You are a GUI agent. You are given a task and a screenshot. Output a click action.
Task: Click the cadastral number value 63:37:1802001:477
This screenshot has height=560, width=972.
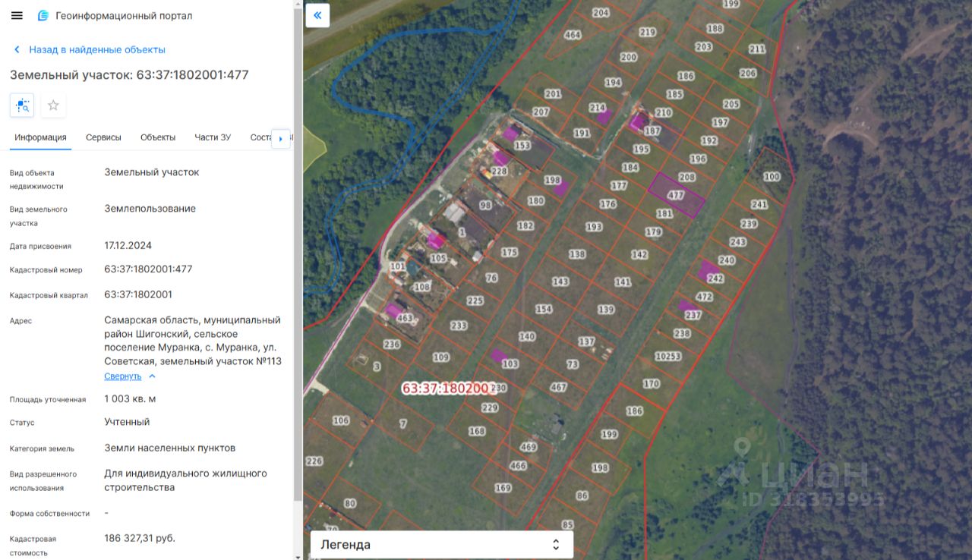(148, 269)
